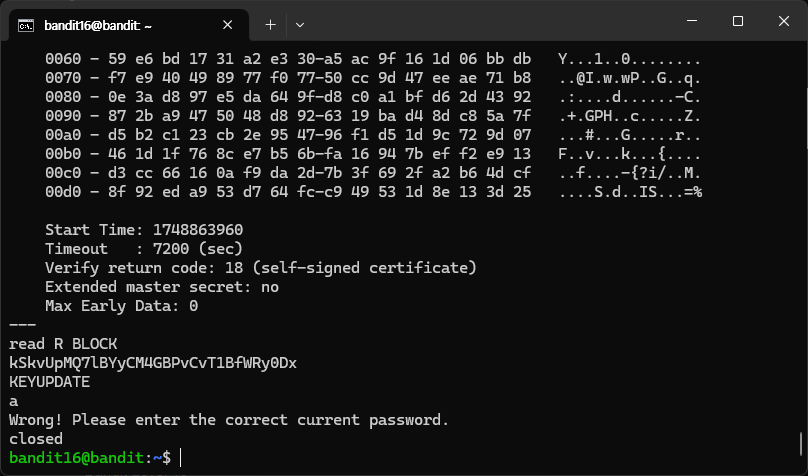Click the scrollbar thumb at the right edge
This screenshot has width=808, height=476.
(801, 445)
